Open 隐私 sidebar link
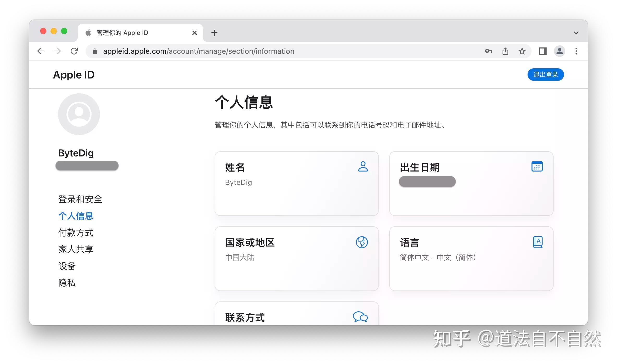This screenshot has width=617, height=364. point(67,283)
